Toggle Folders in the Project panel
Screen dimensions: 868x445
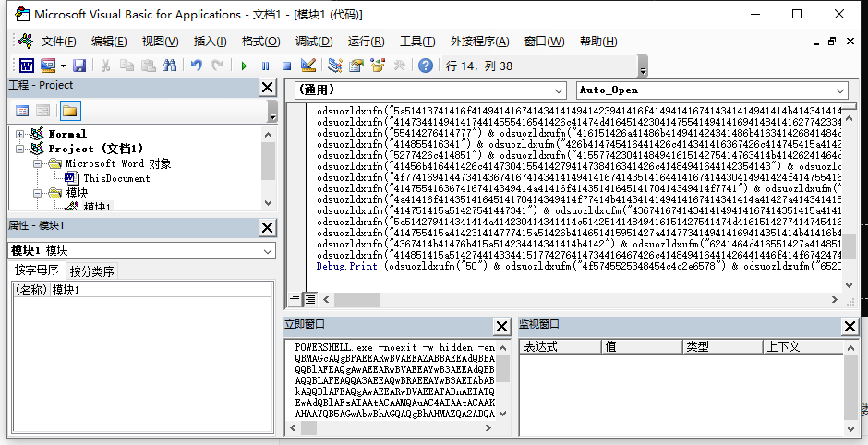[69, 111]
